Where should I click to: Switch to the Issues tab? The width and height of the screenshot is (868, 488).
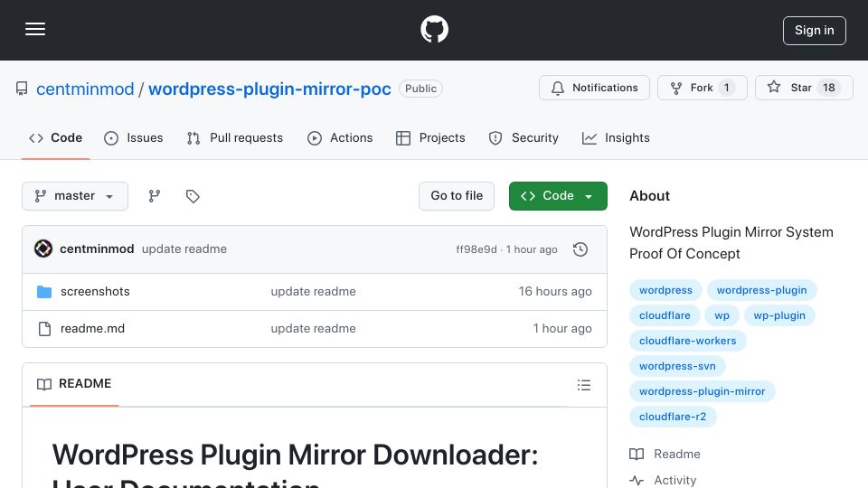134,137
